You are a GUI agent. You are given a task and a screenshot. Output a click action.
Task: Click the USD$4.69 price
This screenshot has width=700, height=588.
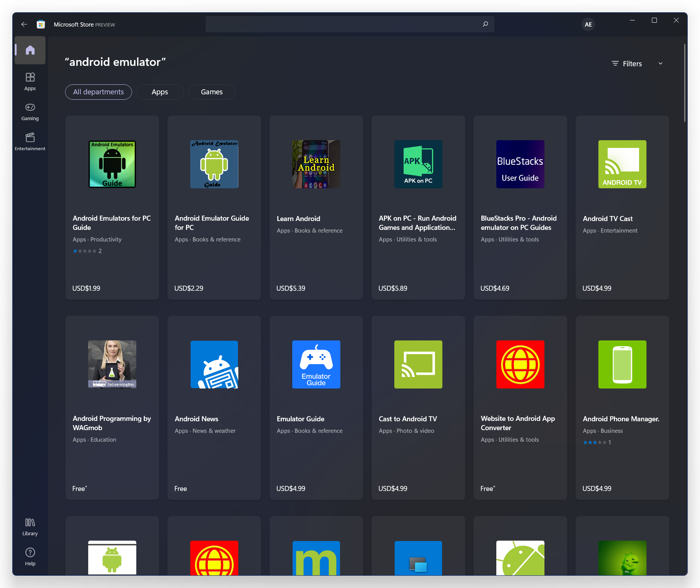(x=495, y=288)
